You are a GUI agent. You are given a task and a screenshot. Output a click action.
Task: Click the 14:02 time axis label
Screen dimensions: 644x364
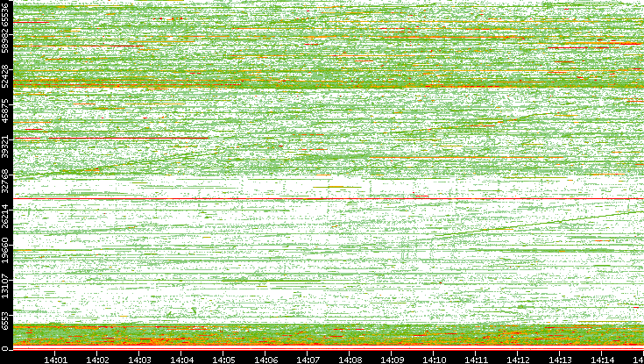click(x=97, y=360)
